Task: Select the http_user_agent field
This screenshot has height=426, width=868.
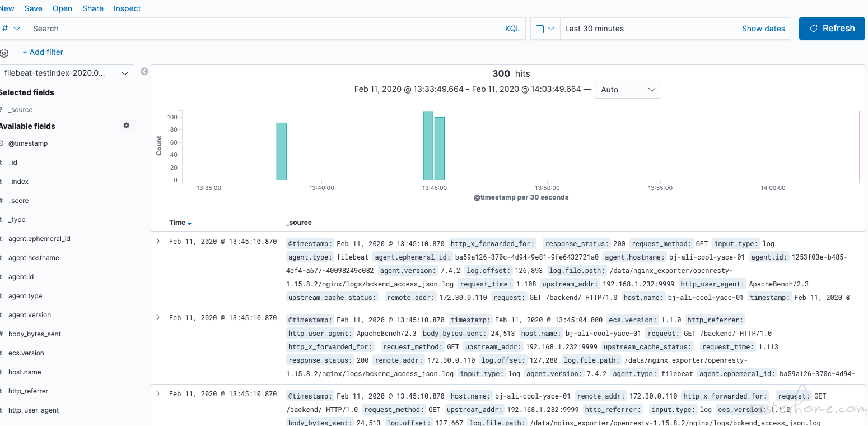Action: (34, 410)
